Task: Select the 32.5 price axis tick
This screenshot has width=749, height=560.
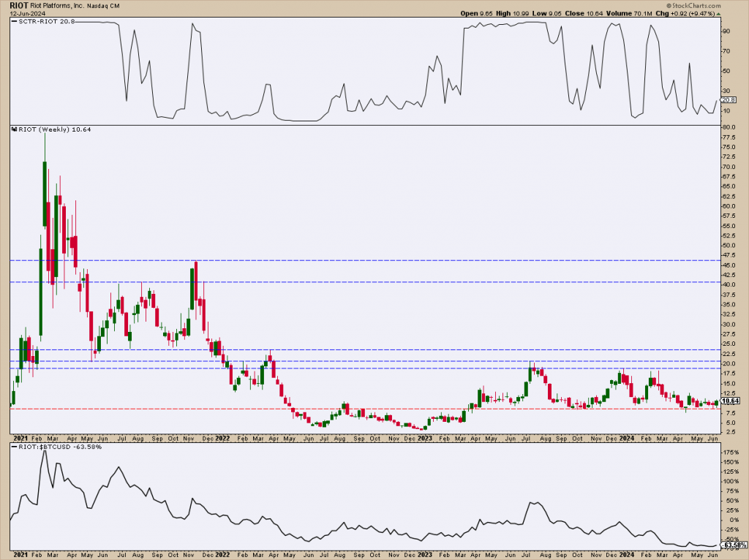Action: 728,314
